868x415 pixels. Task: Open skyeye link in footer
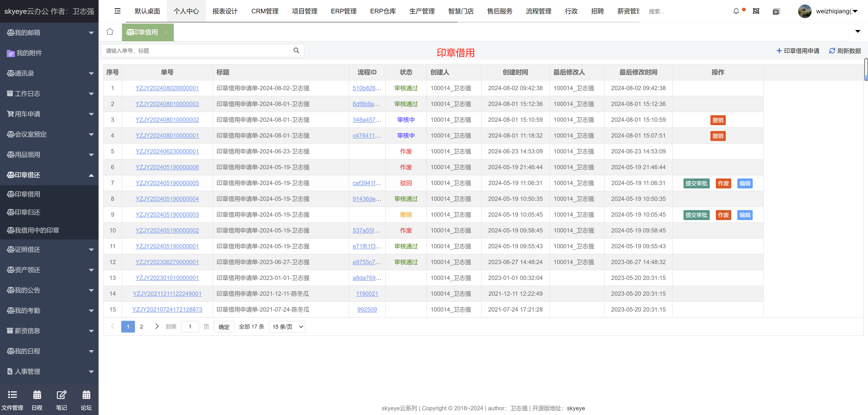(x=575, y=408)
